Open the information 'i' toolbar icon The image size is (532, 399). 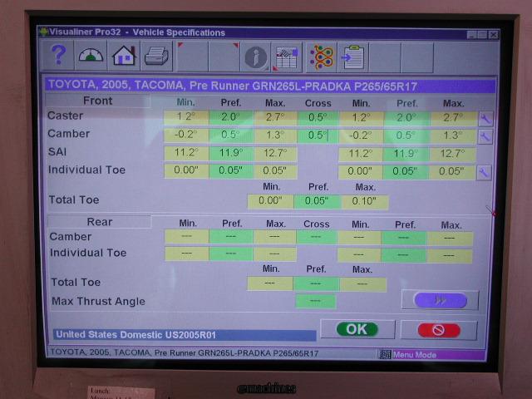pos(255,57)
